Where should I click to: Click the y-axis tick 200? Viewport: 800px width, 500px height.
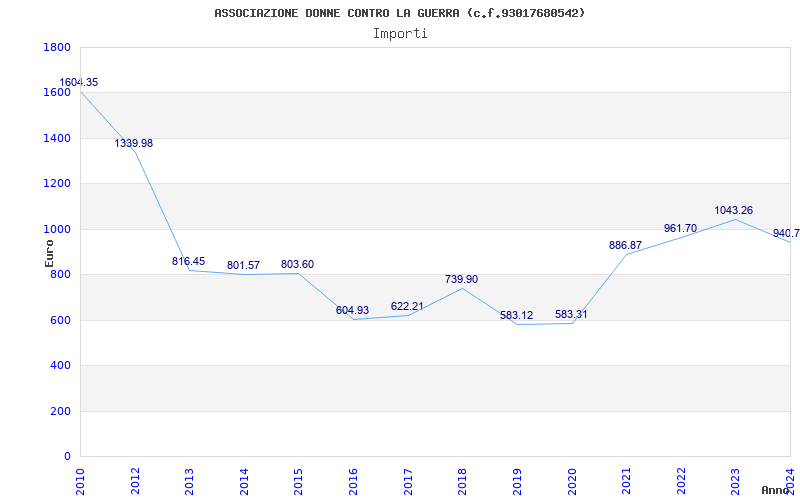coord(60,411)
